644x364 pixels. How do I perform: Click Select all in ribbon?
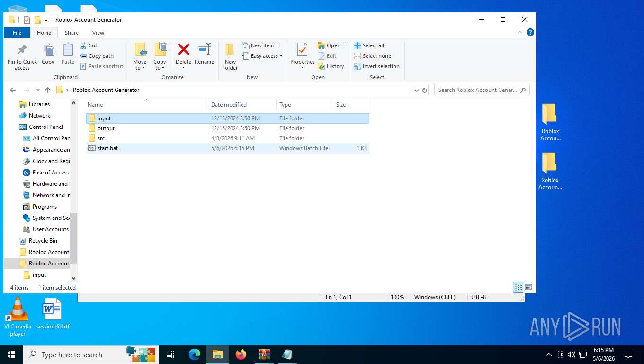369,45
